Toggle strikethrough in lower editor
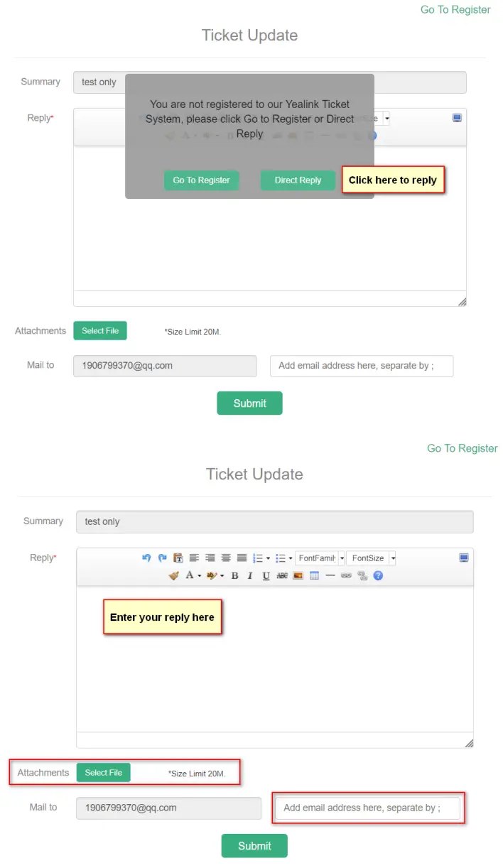Screen dimensions: 503x868 click(282, 575)
